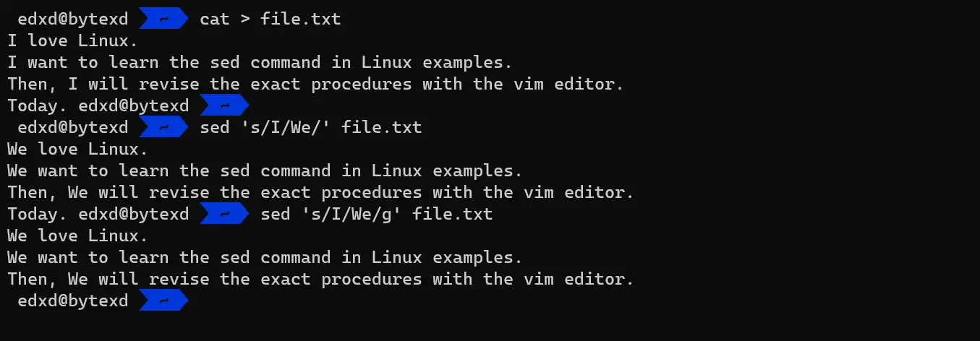980x341 pixels.
Task: Click the blue tilde segment before sed 's/I/We/g' command
Action: point(224,214)
